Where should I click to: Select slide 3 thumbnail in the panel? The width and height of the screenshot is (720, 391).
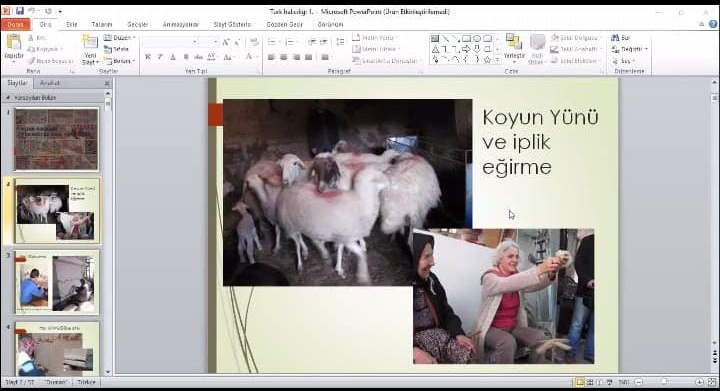[57, 282]
